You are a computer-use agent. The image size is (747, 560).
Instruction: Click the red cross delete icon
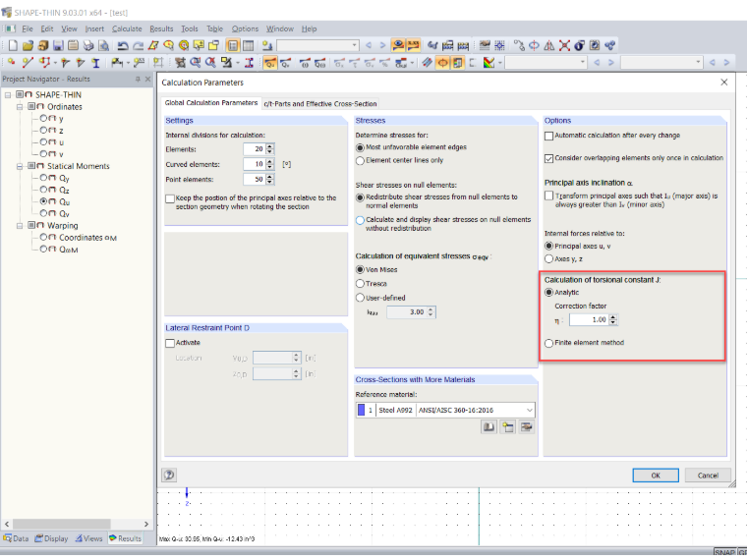click(x=564, y=45)
